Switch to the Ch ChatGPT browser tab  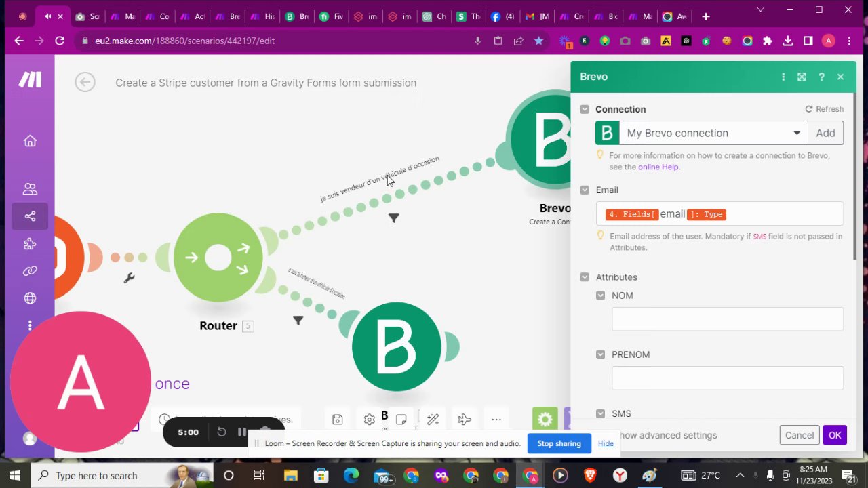[x=433, y=16]
